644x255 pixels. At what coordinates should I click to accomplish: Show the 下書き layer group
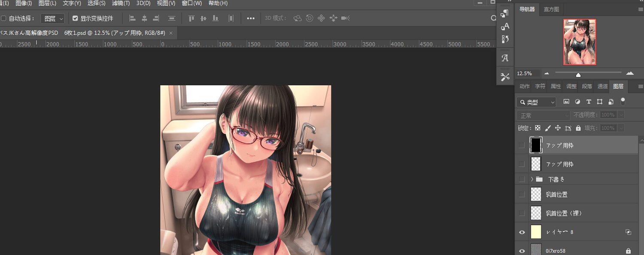pyautogui.click(x=522, y=179)
